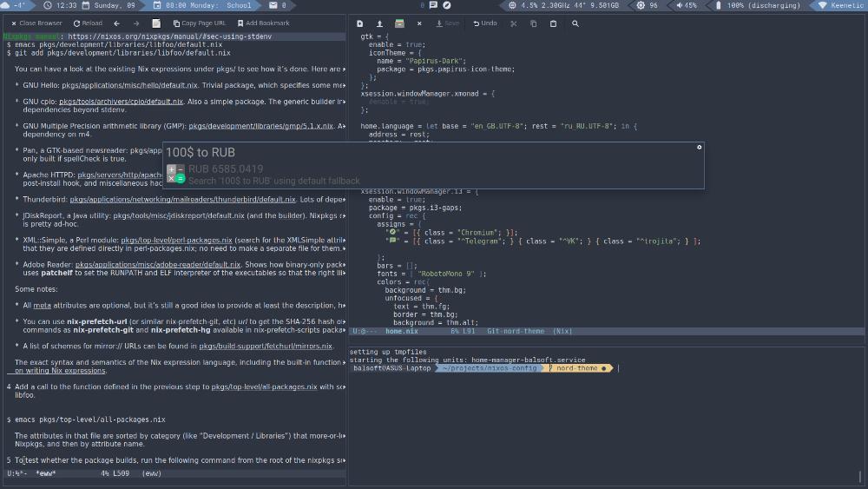Viewport: 868px width, 489px height.
Task: Click the calculator result icon in launcher
Action: 176,174
